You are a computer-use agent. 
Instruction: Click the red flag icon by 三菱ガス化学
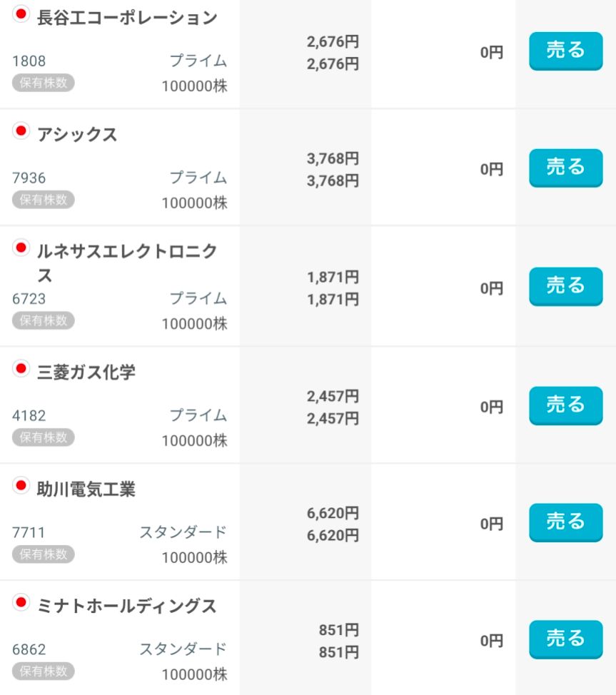(21, 369)
